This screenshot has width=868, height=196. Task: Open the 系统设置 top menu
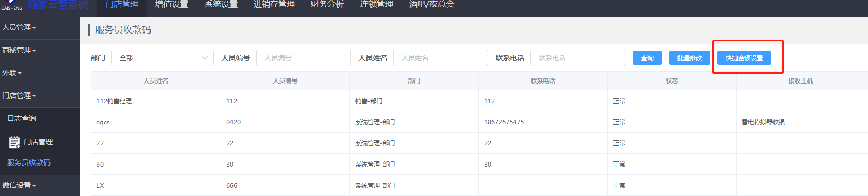pos(221,5)
